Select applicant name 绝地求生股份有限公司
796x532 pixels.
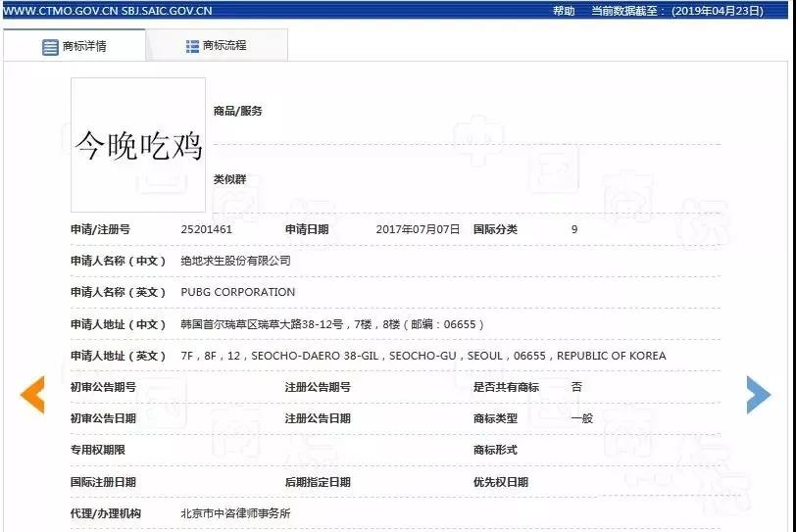(x=235, y=261)
